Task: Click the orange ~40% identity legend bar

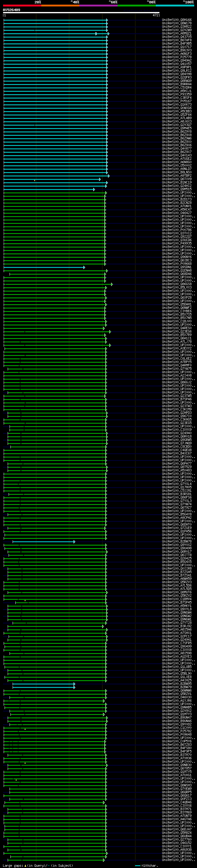Action: click(60, 6)
